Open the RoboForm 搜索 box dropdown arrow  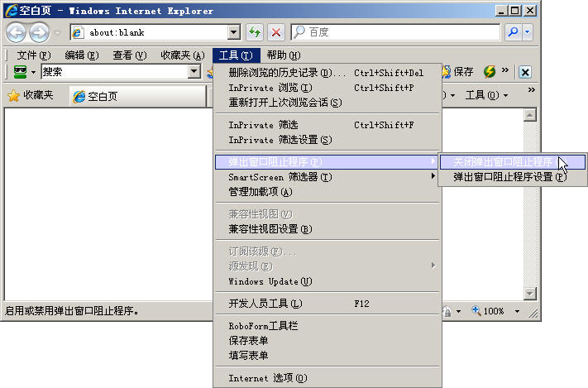pyautogui.click(x=194, y=72)
